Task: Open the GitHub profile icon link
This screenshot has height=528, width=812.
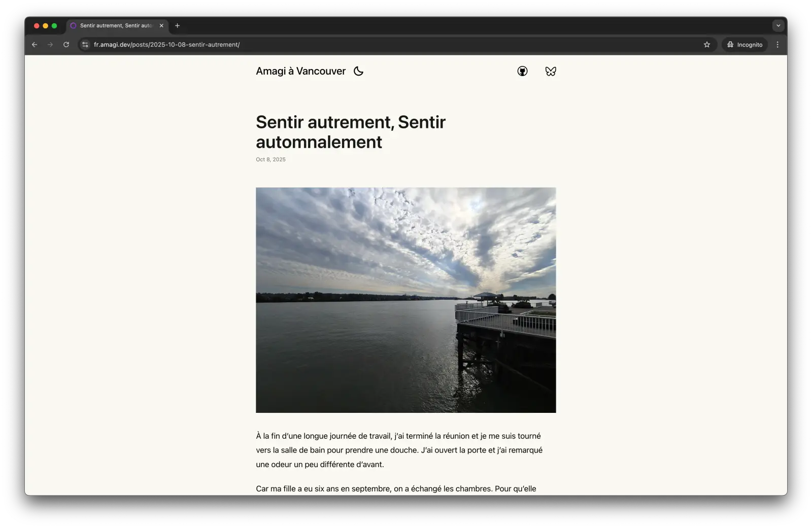Action: point(522,71)
